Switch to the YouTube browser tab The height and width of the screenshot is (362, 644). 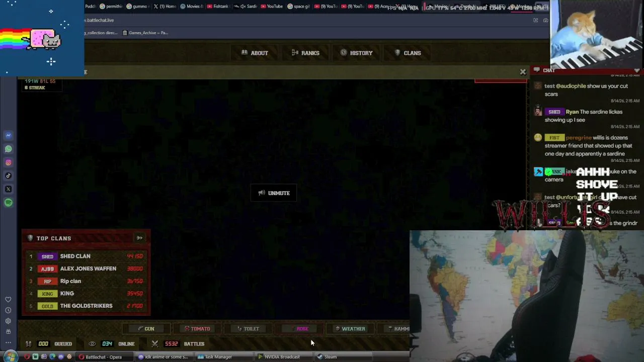tap(271, 7)
